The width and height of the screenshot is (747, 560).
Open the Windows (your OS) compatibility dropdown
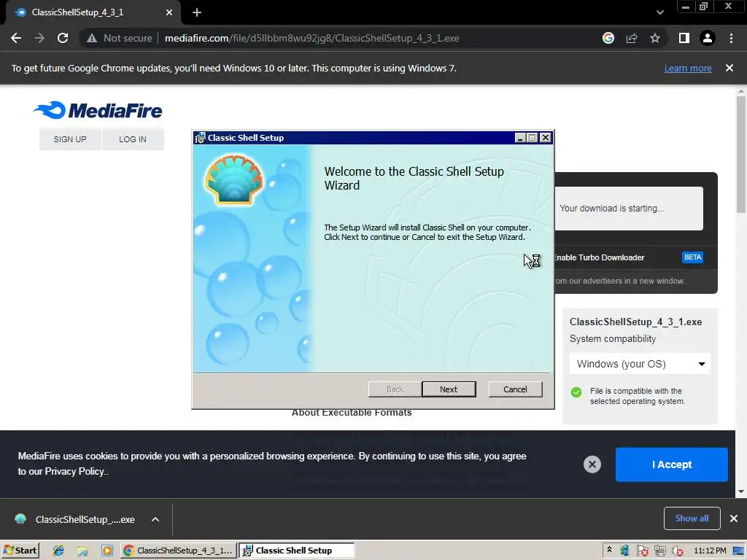click(x=640, y=364)
